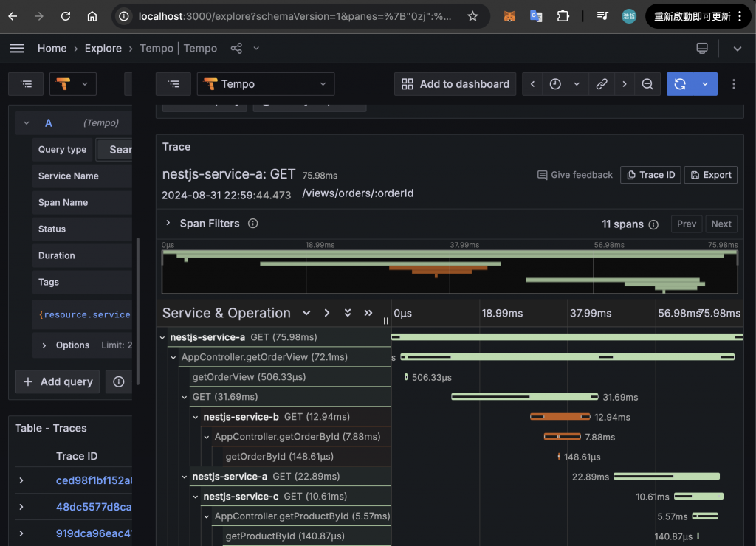
Task: Open trace 48dc5577d8ca link
Action: tap(94, 507)
